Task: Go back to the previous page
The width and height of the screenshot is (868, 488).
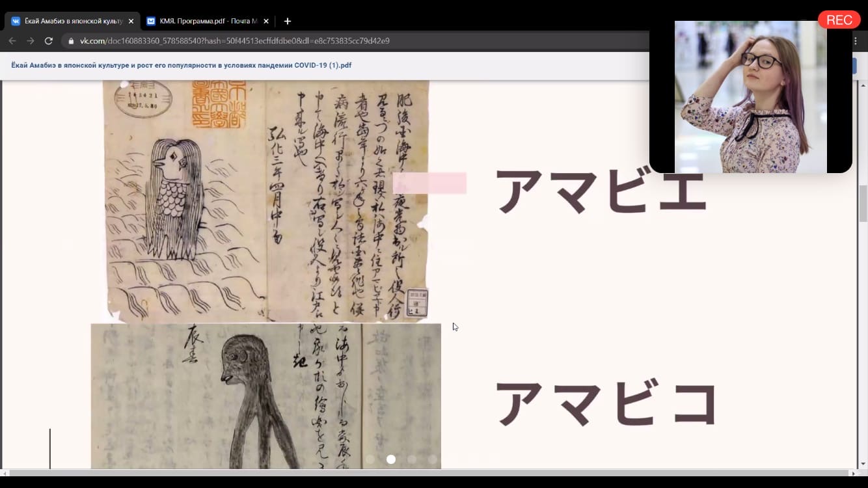Action: [x=12, y=41]
